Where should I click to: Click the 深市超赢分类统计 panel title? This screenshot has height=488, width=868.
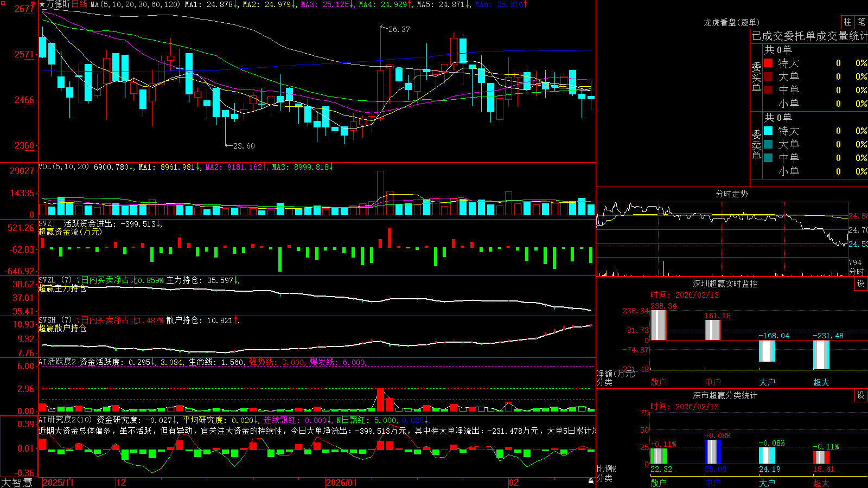(x=725, y=395)
